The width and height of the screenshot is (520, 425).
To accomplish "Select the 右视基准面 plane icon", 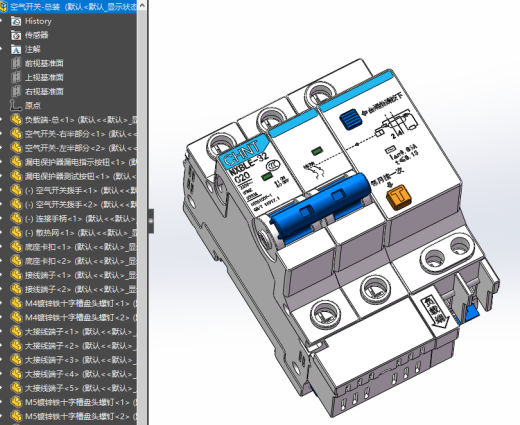I will pos(16,91).
